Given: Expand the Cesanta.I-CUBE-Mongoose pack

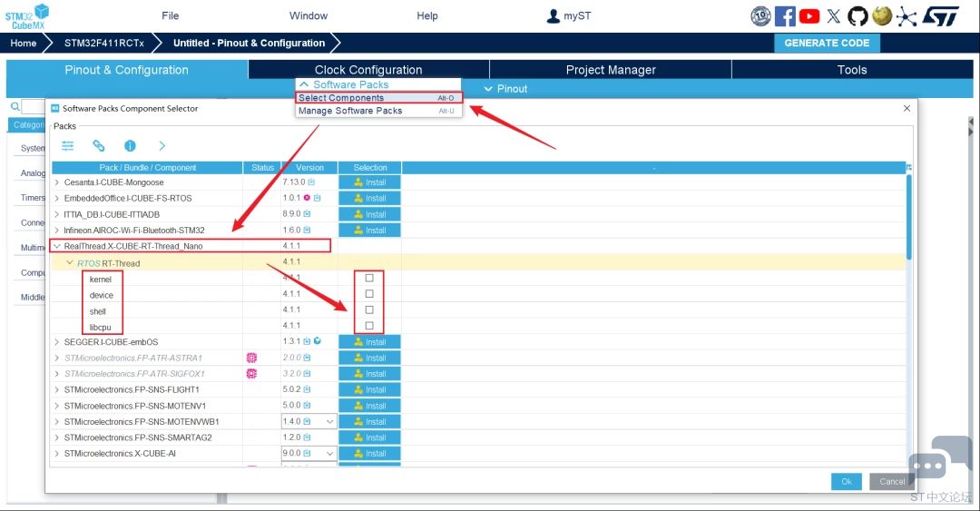Looking at the screenshot, I should (x=57, y=182).
